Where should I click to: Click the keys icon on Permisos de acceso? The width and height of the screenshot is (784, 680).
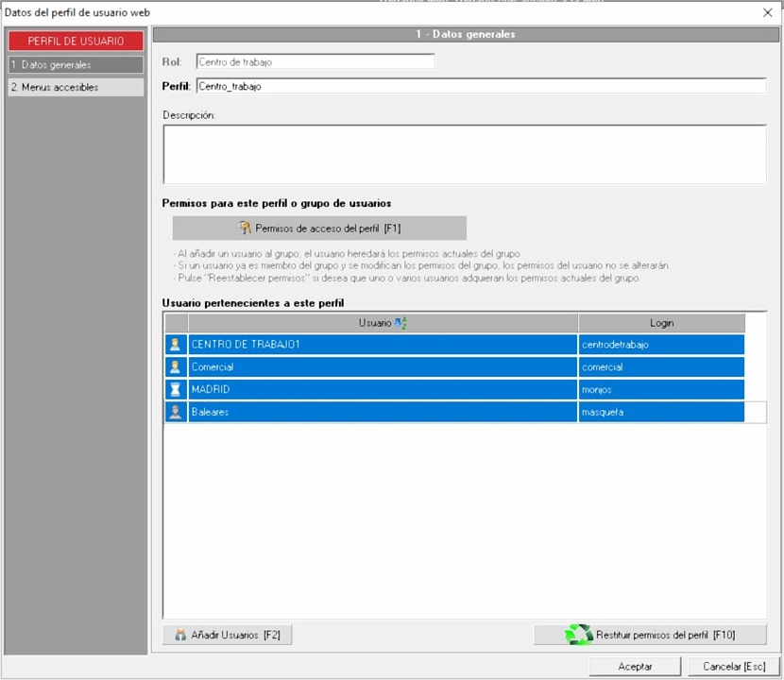coord(245,228)
